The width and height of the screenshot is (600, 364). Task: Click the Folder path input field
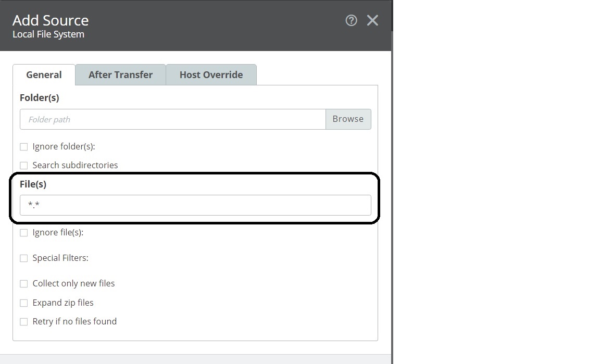click(173, 119)
